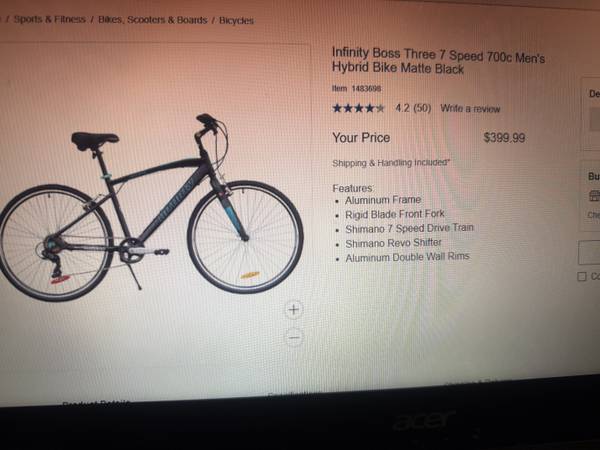Screen dimensions: 600x450
Task: Click the $399.99 price text
Action: coord(504,138)
